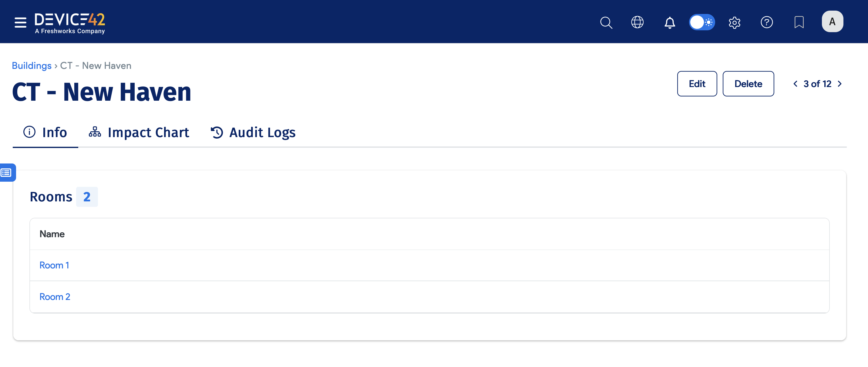The image size is (868, 367).
Task: Open the hamburger navigation menu
Action: tap(20, 22)
